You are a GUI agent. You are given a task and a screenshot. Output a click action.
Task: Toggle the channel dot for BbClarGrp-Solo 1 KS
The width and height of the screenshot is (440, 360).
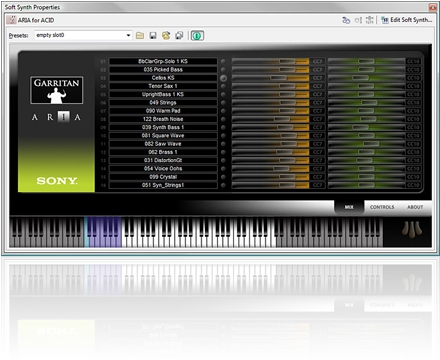click(x=223, y=61)
